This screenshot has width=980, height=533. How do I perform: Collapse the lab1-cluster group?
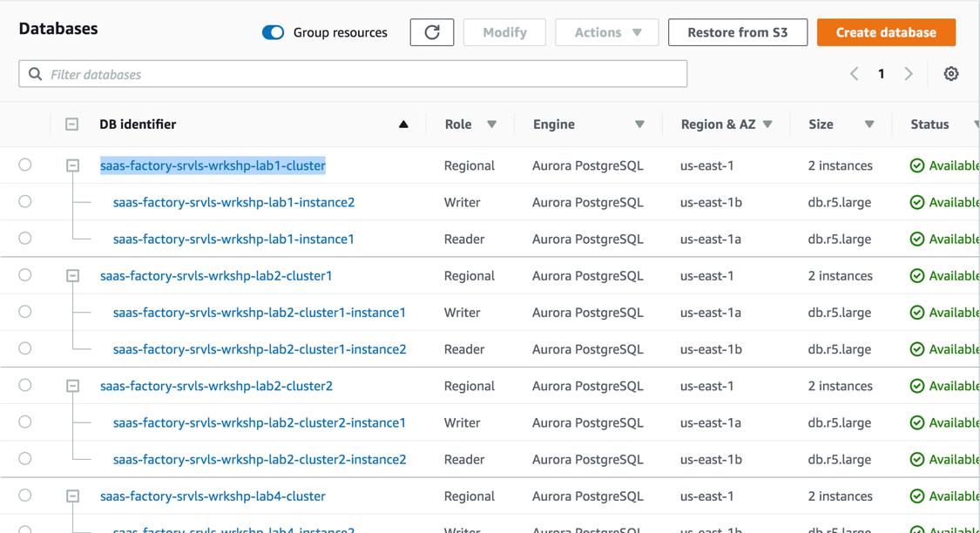coord(73,165)
